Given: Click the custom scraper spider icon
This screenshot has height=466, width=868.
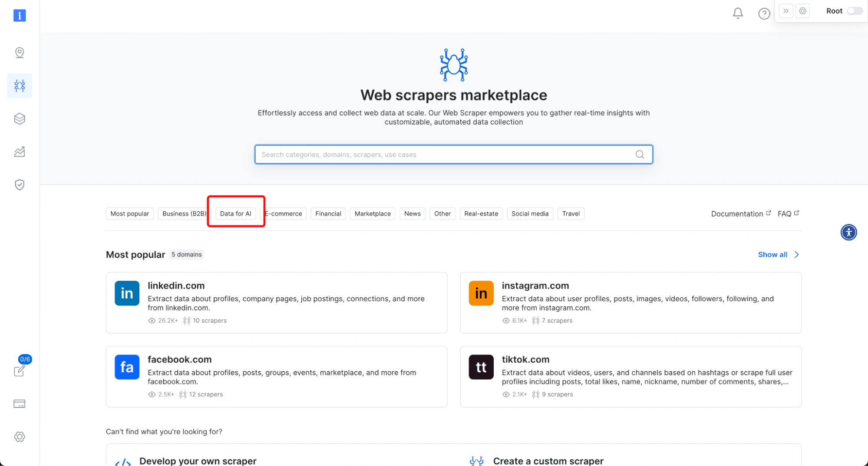Looking at the screenshot, I should tap(477, 461).
